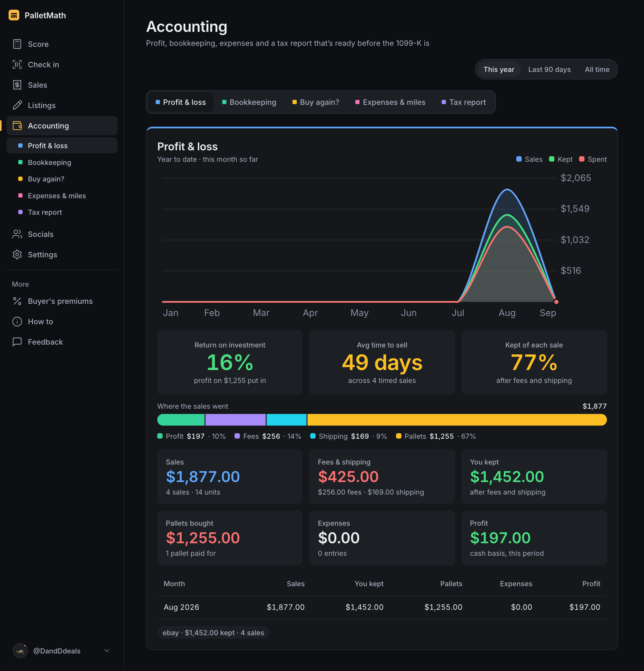Click the Sep data point on chart

(x=556, y=302)
